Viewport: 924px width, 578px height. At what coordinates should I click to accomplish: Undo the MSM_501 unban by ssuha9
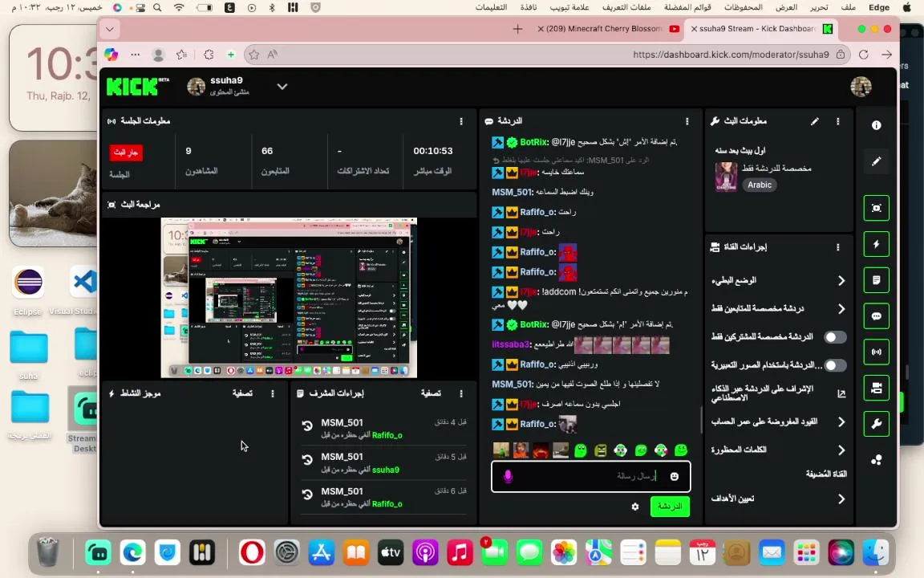click(307, 459)
